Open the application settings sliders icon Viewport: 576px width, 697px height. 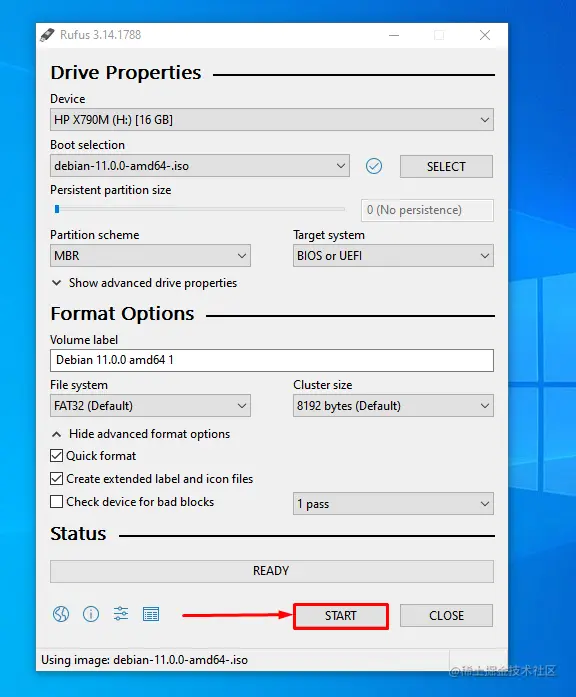click(x=120, y=613)
